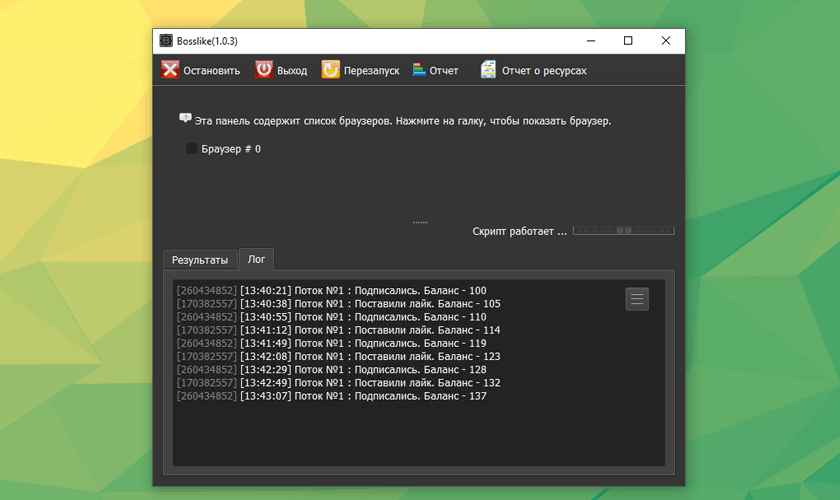The width and height of the screenshot is (840, 500).
Task: Click the Браузер # 0 label
Action: point(231,149)
